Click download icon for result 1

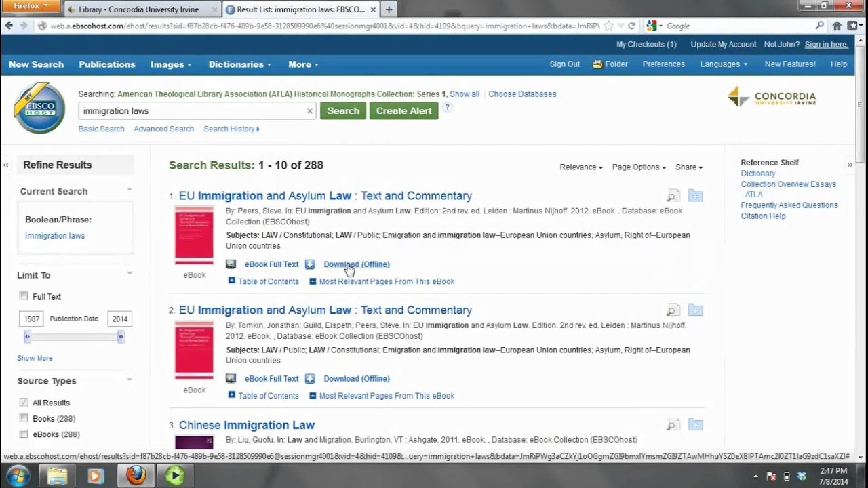click(310, 264)
